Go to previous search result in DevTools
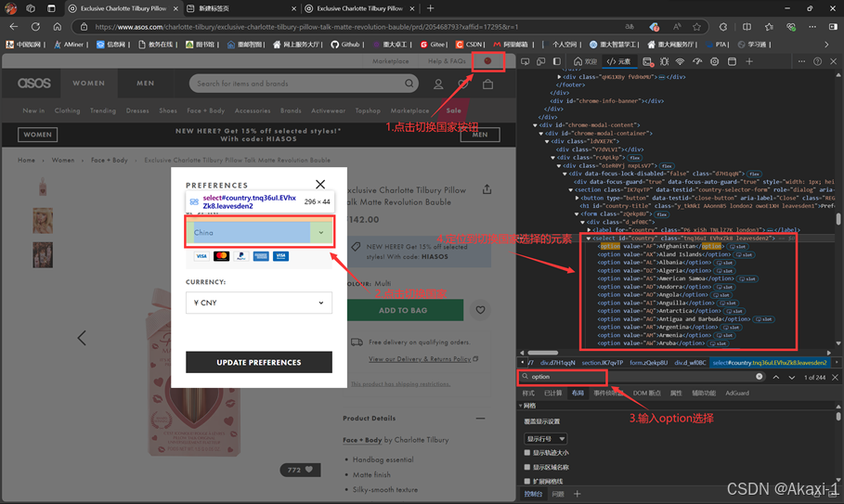The width and height of the screenshot is (844, 504). (x=776, y=377)
